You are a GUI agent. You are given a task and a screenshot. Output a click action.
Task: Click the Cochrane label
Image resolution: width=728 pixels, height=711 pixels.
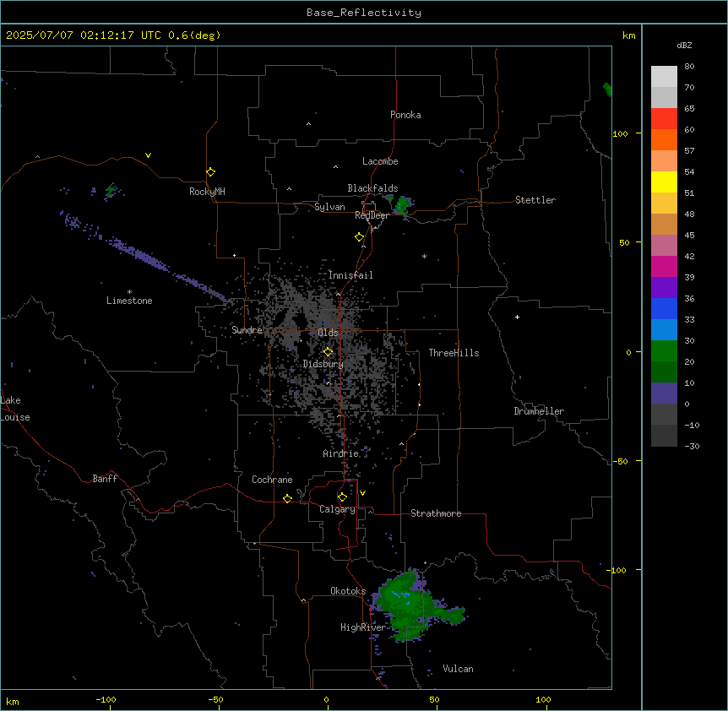tap(272, 480)
